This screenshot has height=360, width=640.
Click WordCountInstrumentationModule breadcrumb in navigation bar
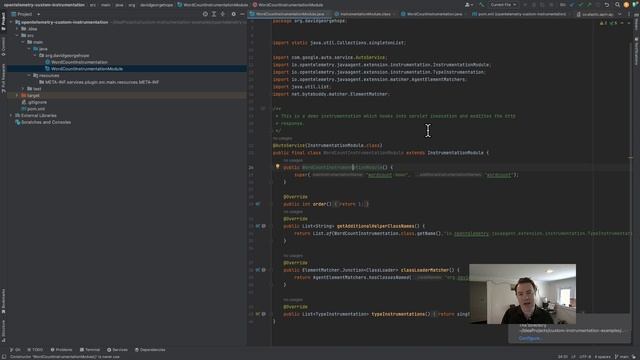[213, 5]
